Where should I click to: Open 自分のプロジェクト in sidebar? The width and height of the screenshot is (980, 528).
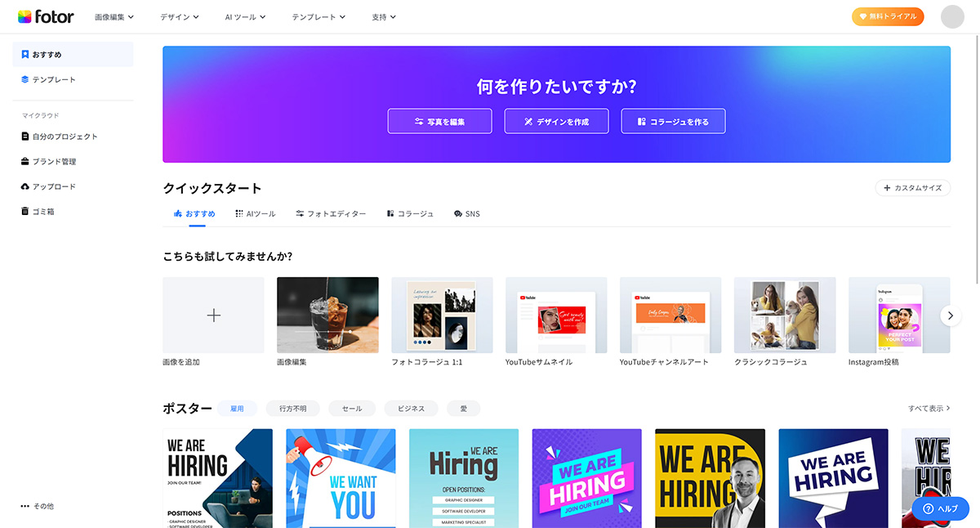click(73, 137)
